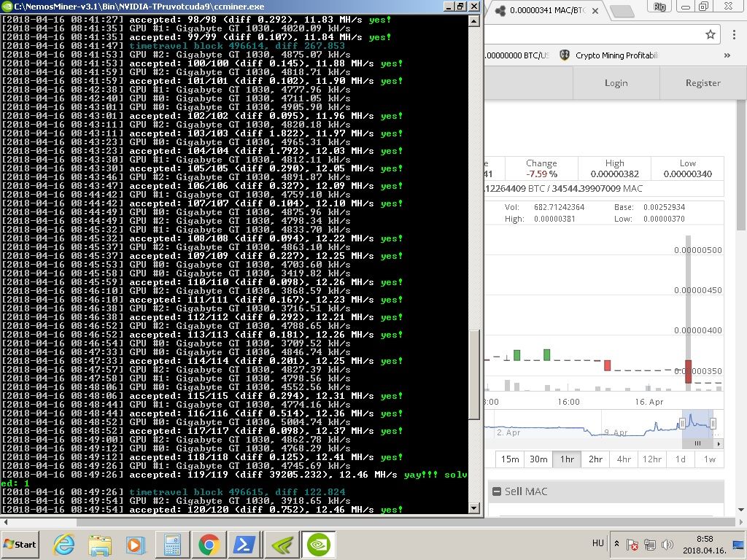Open the Calculator taskbar icon

172,545
